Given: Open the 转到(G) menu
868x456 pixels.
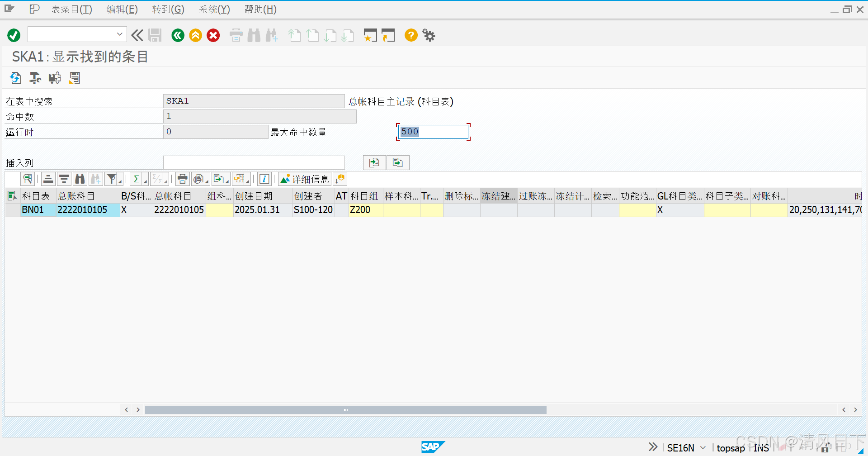Looking at the screenshot, I should pyautogui.click(x=167, y=9).
